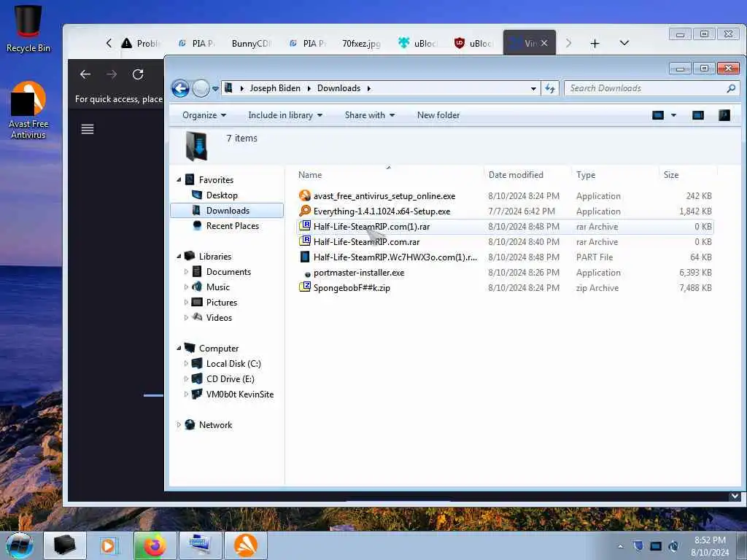Switch to the 70fxez.jpg tab
Screen dimensions: 747x560
click(360, 43)
